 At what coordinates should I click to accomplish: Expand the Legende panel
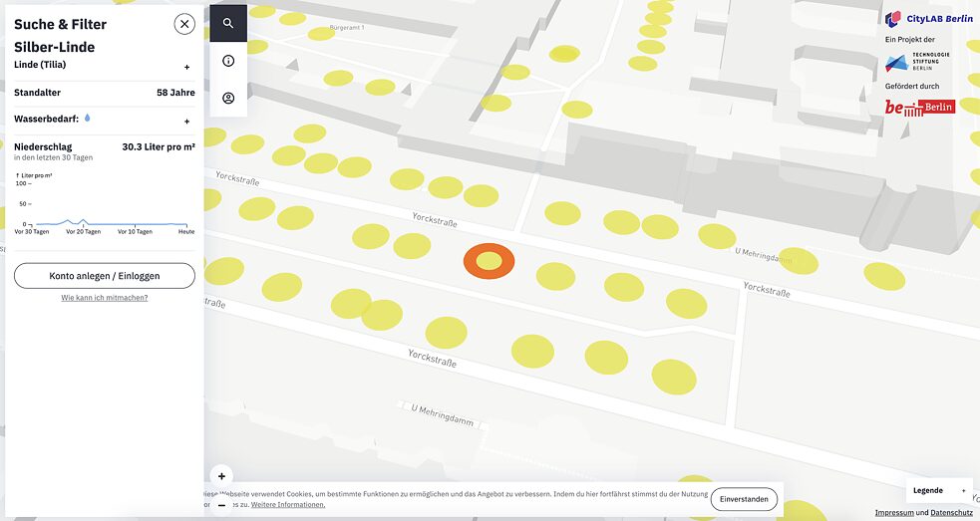click(938, 490)
